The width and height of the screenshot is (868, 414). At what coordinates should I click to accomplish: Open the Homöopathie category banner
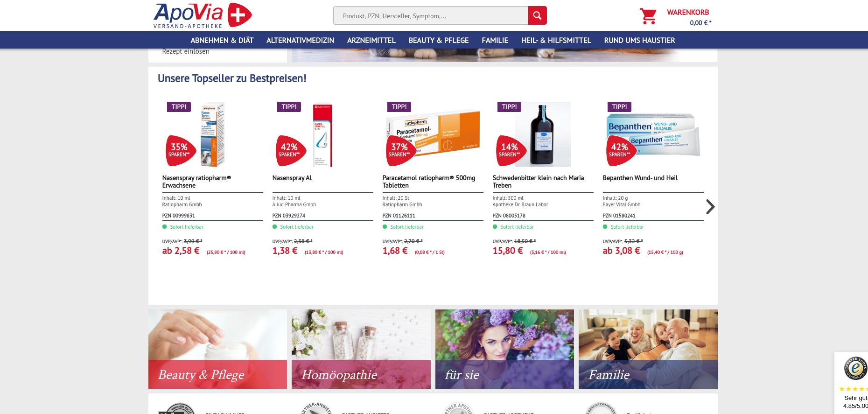tap(361, 349)
